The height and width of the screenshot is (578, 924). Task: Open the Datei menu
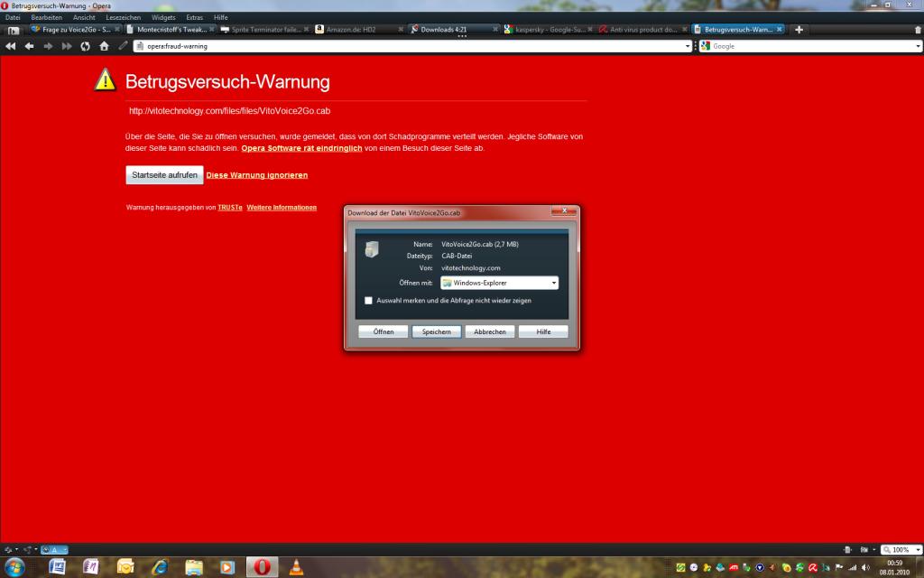point(13,18)
